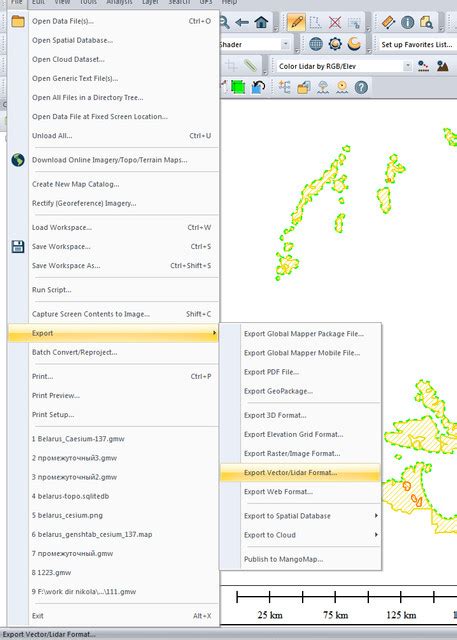Open the Shader dropdown
The image size is (457, 640).
coord(286,44)
